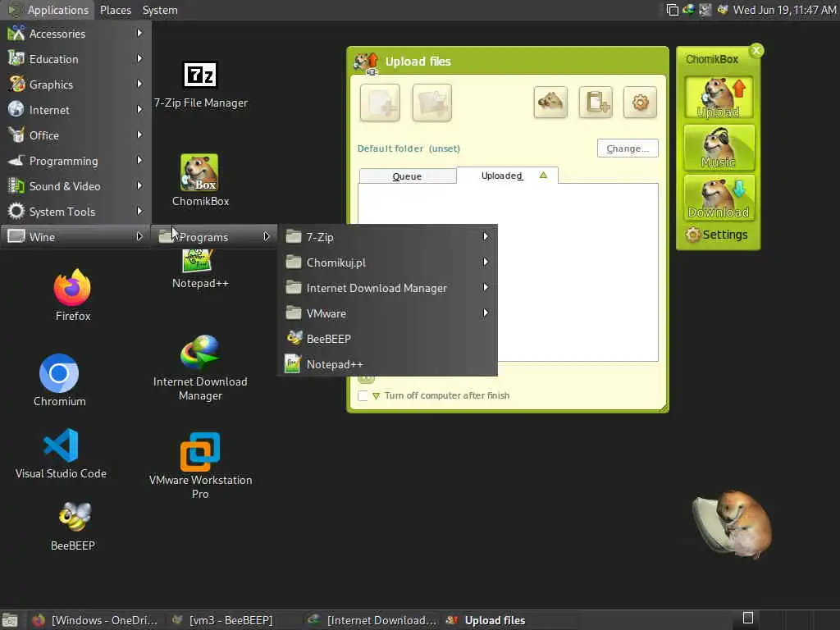
Task: Expand the Office submenu arrow
Action: (139, 135)
